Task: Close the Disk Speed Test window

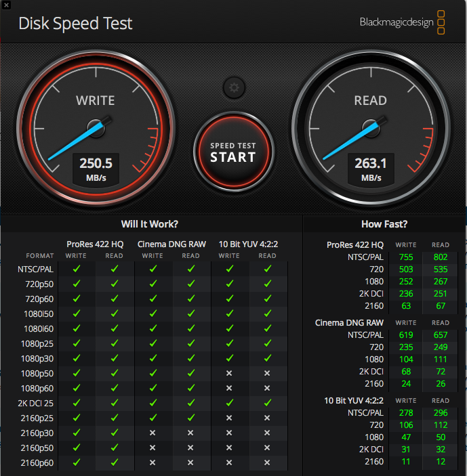Action: [x=6, y=5]
